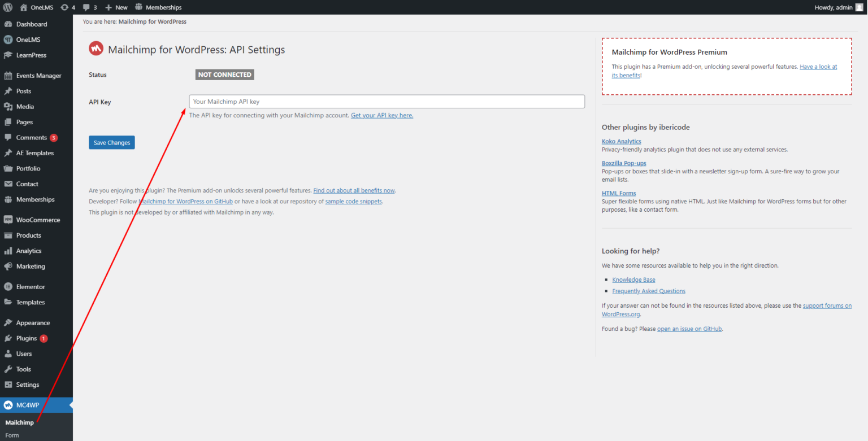Select the Form submenu item
868x441 pixels.
click(12, 435)
